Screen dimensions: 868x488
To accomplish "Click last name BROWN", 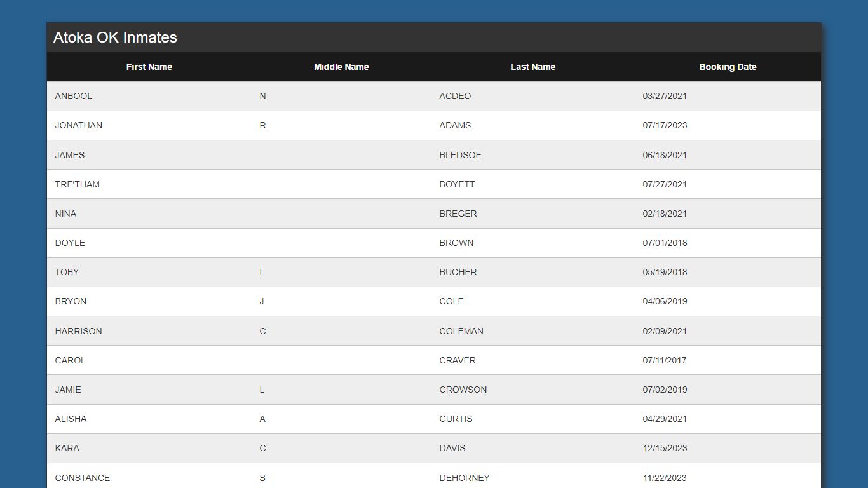I will [x=456, y=243].
